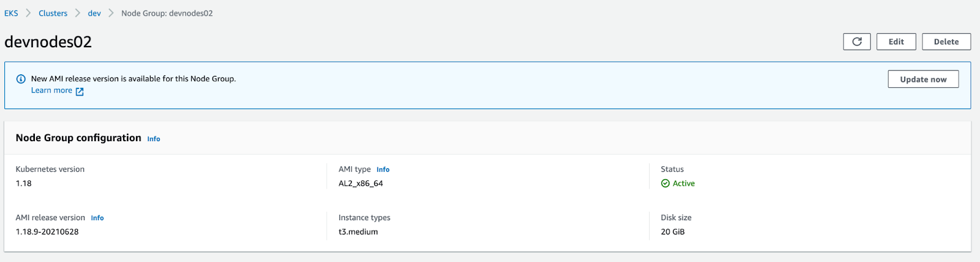Select the Node Group: devnodes02 breadcrumb
Image resolution: width=980 pixels, height=262 pixels.
167,13
